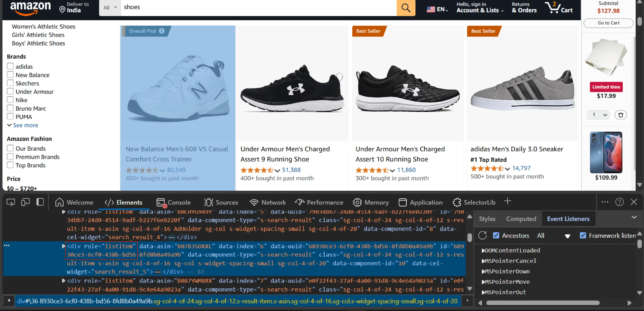Image resolution: width=644 pixels, height=311 pixels.
Task: Open DevTools help question mark icon
Action: tap(619, 202)
